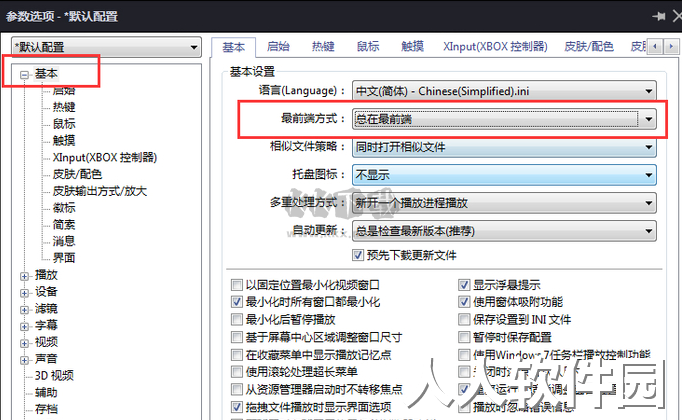Toggle 最小化时所有窗口都最小化
Image resolution: width=682 pixels, height=420 pixels.
click(237, 302)
